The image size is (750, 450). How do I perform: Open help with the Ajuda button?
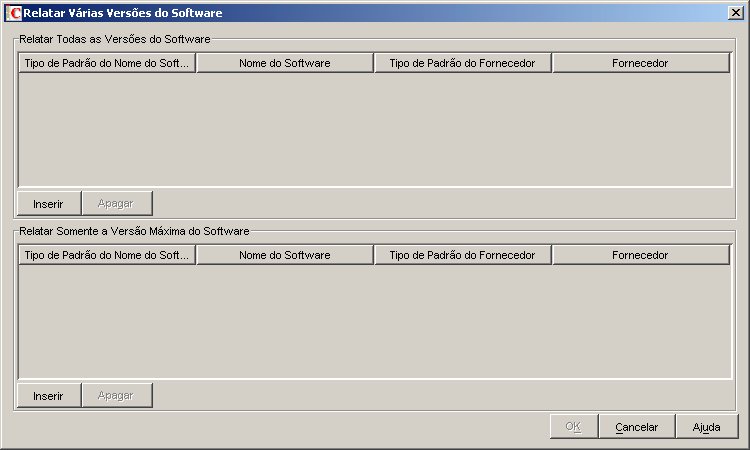pyautogui.click(x=707, y=427)
